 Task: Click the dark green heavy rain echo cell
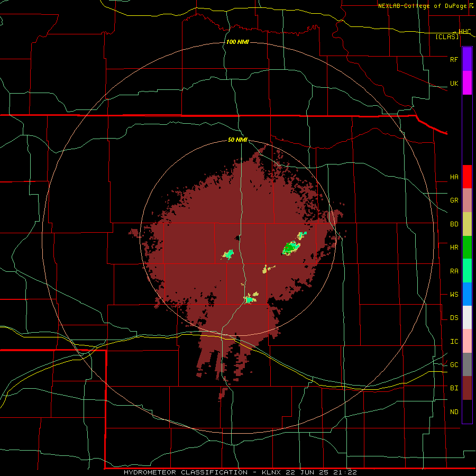[290, 248]
